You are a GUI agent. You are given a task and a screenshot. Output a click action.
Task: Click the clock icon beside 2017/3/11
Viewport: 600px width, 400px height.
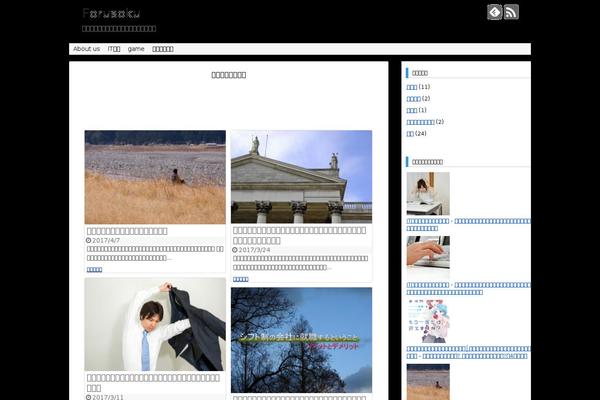pyautogui.click(x=88, y=397)
